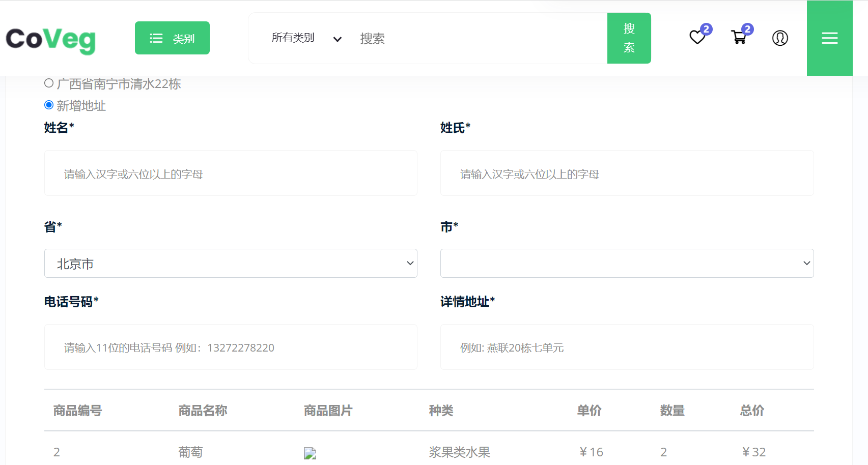Click the 商品编号 column header

(77, 411)
